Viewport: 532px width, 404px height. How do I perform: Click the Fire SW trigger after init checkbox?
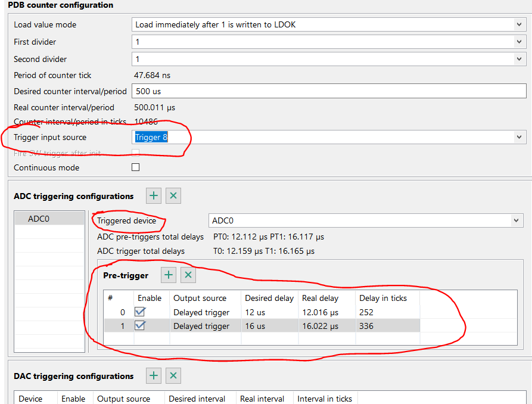click(135, 153)
